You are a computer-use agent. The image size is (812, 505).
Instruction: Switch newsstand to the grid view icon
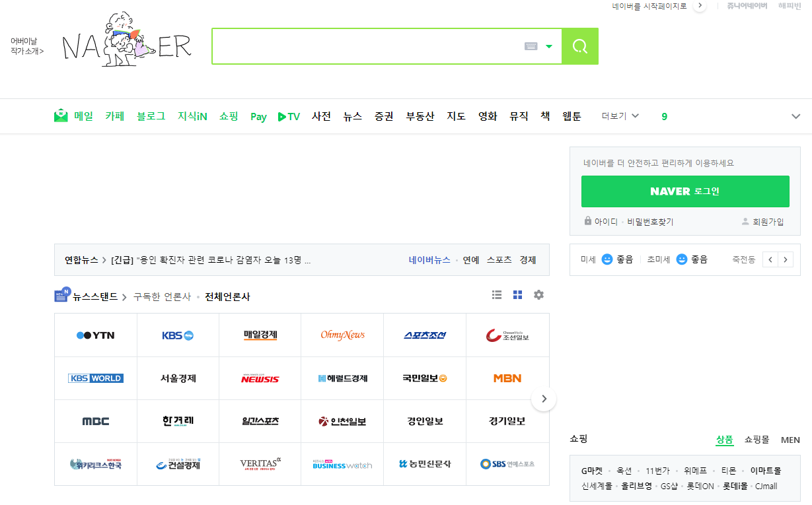click(x=517, y=295)
